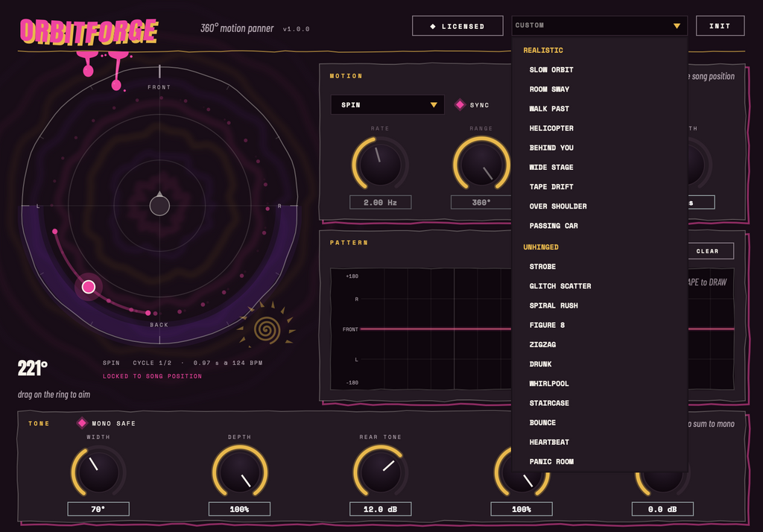Image resolution: width=763 pixels, height=532 pixels.
Task: Click the LOCKED TO SONG POSITION text
Action: [x=152, y=376]
